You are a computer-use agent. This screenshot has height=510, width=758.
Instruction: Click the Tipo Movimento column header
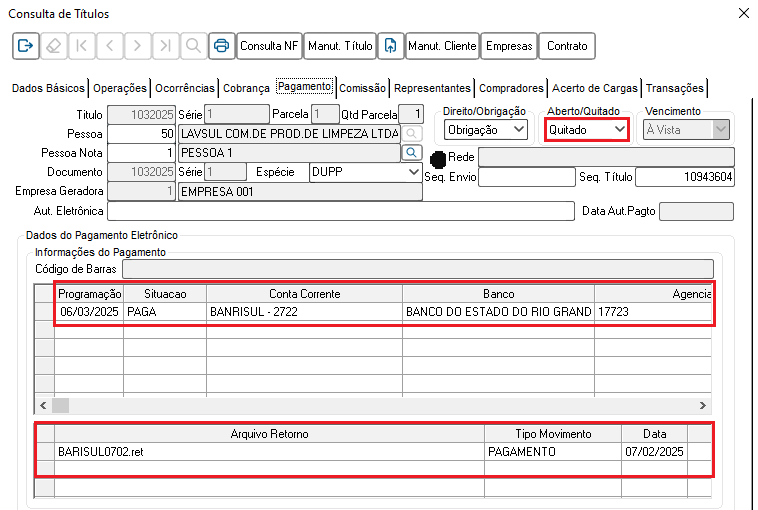click(553, 434)
